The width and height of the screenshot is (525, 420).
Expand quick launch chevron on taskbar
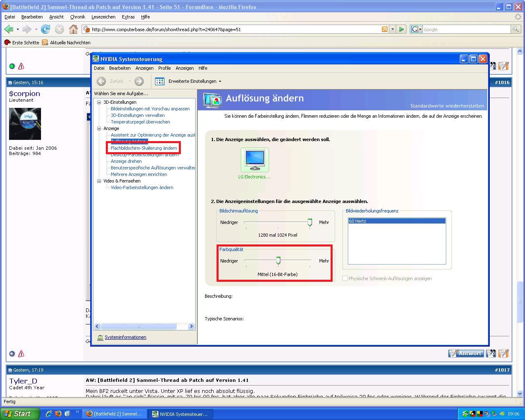click(77, 412)
